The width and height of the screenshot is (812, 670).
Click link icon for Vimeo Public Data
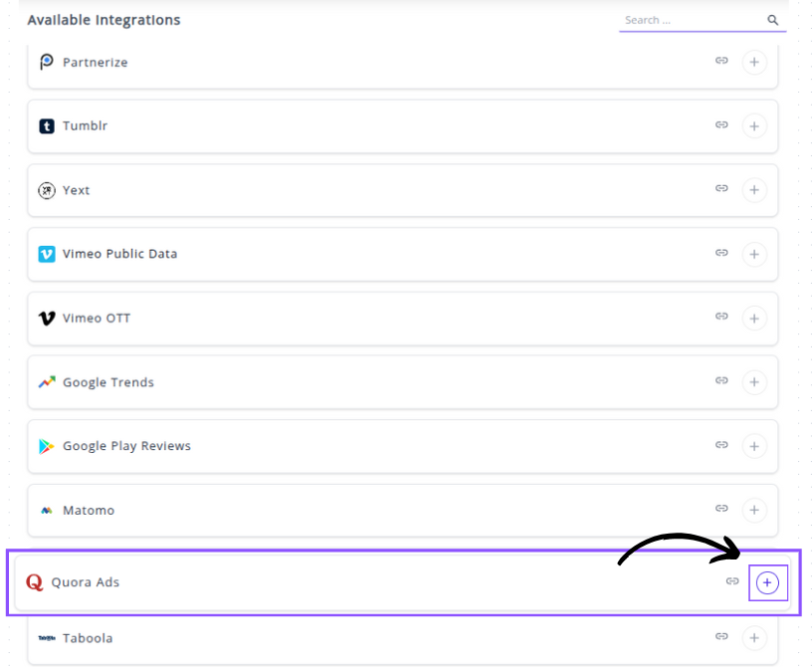[721, 253]
